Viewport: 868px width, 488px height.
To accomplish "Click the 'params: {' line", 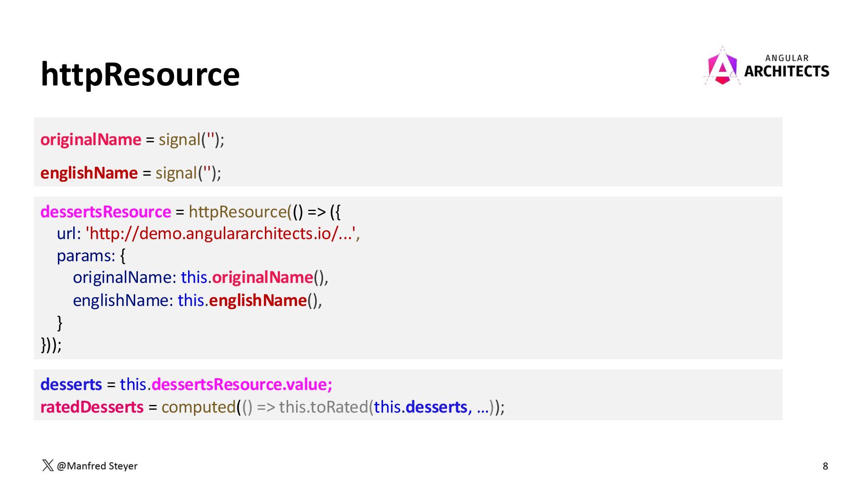I will pyautogui.click(x=91, y=256).
